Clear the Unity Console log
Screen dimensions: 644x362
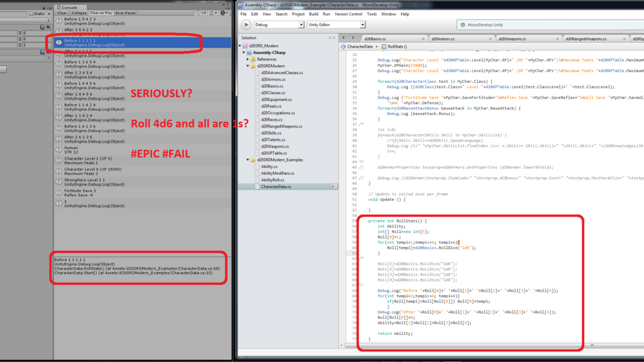tap(62, 13)
